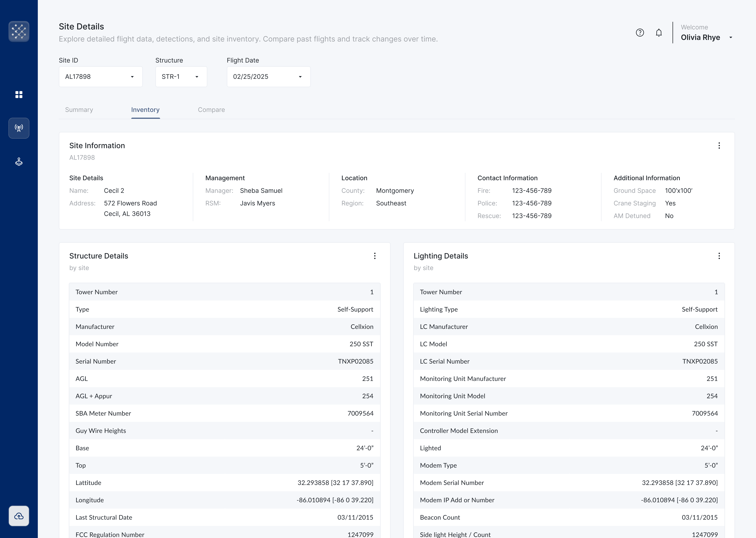Open the notifications bell icon
The image size is (756, 538).
pyautogui.click(x=659, y=32)
